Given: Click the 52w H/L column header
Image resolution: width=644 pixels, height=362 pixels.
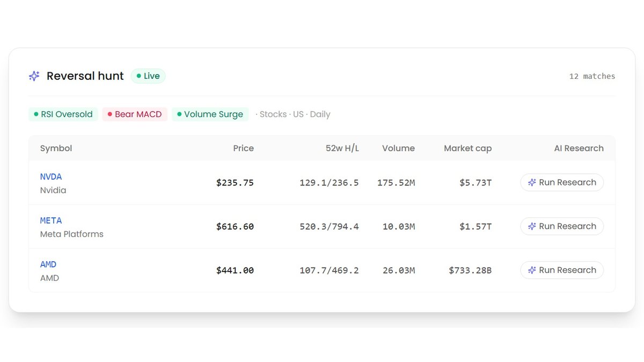Looking at the screenshot, I should (x=342, y=149).
